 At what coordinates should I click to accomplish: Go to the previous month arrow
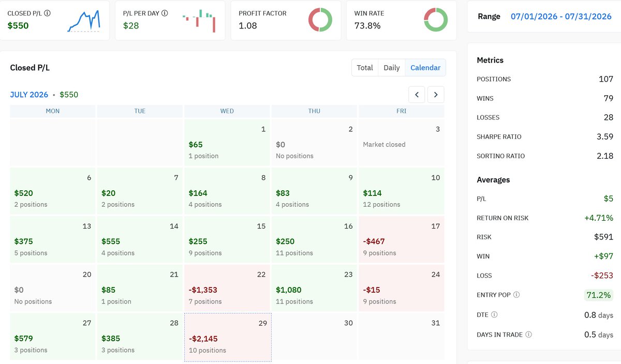(x=417, y=95)
